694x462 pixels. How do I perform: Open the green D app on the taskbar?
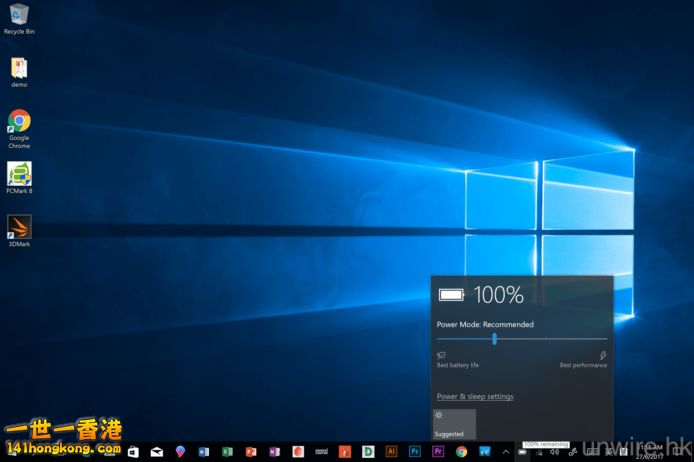click(x=368, y=451)
